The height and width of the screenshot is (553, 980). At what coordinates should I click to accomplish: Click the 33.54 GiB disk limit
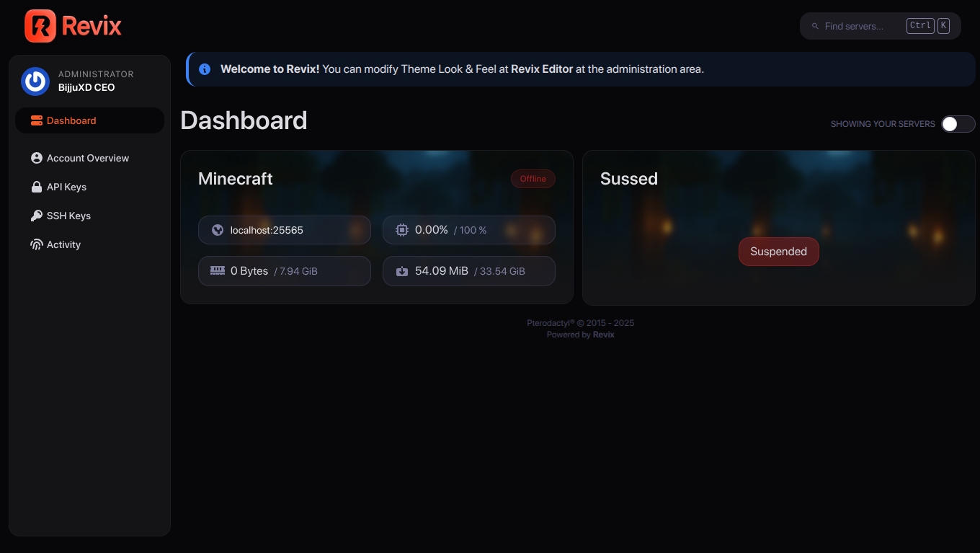point(499,272)
